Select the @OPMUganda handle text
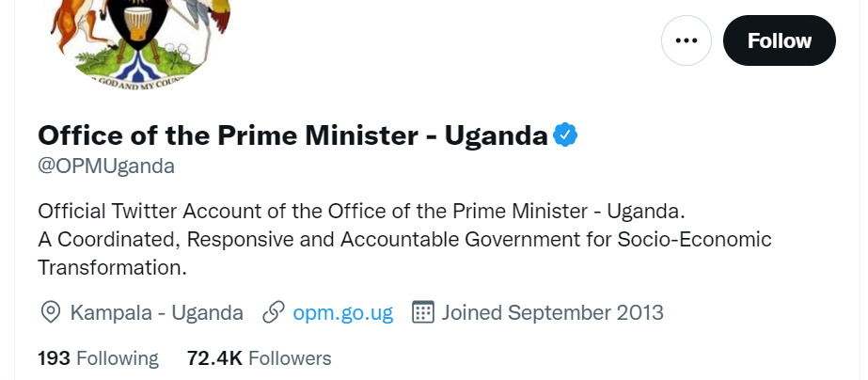The image size is (868, 380). click(x=106, y=166)
